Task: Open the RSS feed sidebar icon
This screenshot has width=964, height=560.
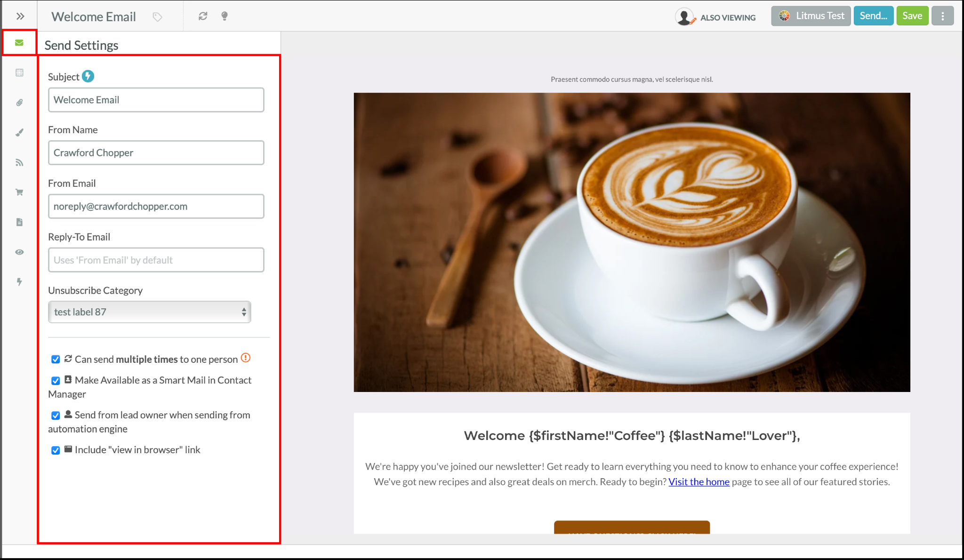Action: tap(19, 162)
